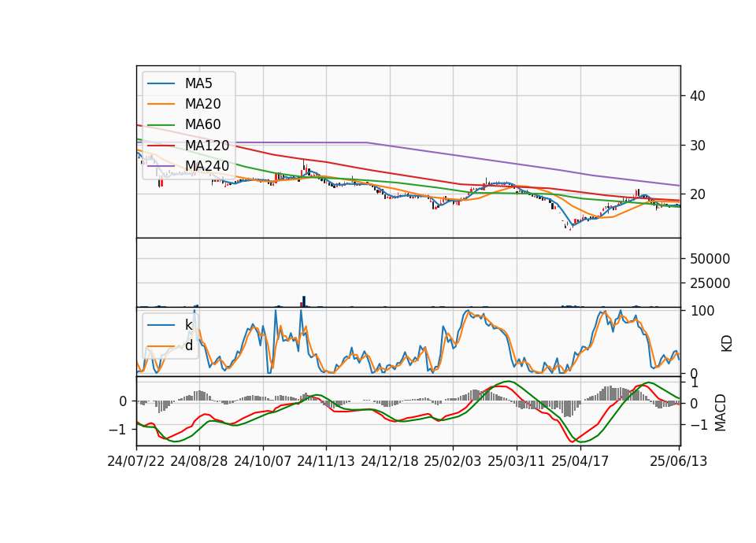Click the date label 25/04/17
This screenshot has height=543, width=756.
click(x=580, y=461)
